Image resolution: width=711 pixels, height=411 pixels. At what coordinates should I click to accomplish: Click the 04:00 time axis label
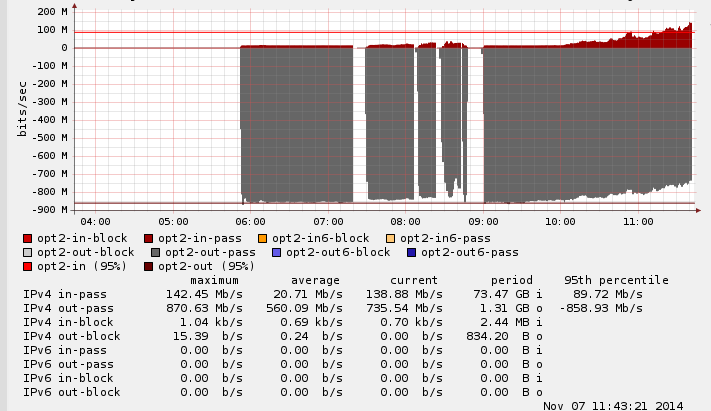coord(95,222)
